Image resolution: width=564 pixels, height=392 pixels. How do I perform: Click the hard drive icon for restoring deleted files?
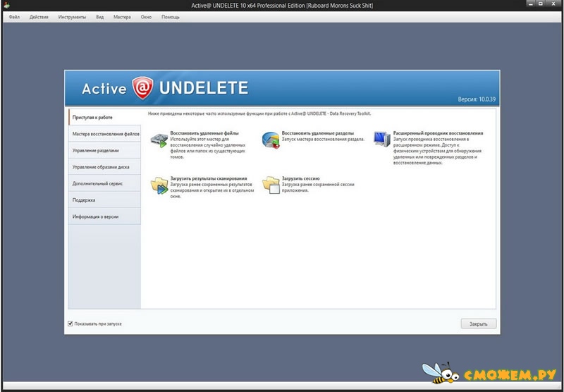[159, 140]
